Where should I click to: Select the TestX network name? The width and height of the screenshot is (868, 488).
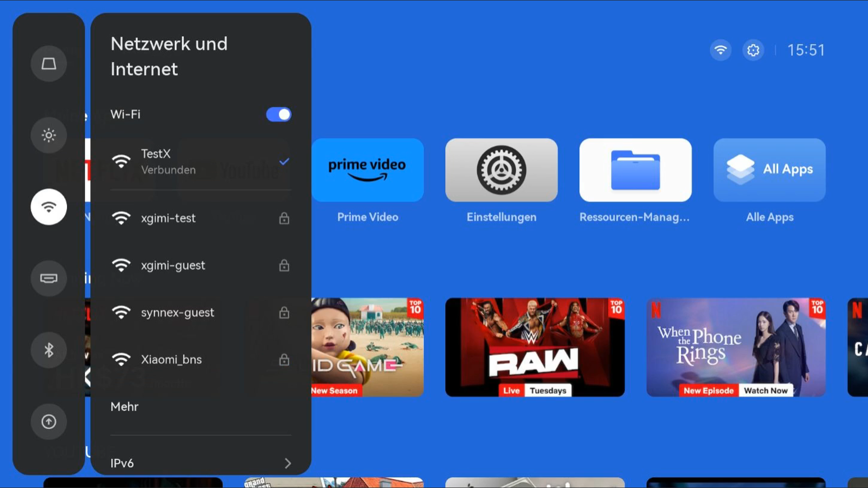[x=156, y=154]
